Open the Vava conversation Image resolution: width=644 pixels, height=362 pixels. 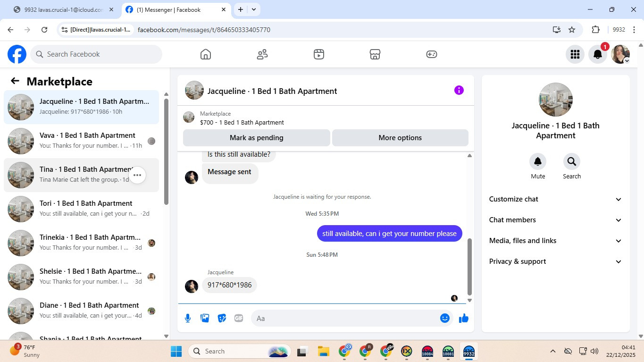pos(81,141)
